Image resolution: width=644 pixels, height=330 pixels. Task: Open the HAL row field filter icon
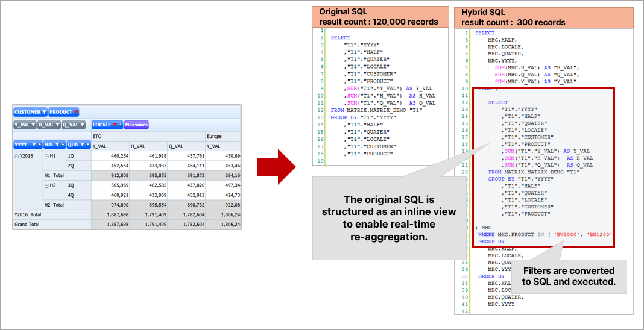[57, 145]
